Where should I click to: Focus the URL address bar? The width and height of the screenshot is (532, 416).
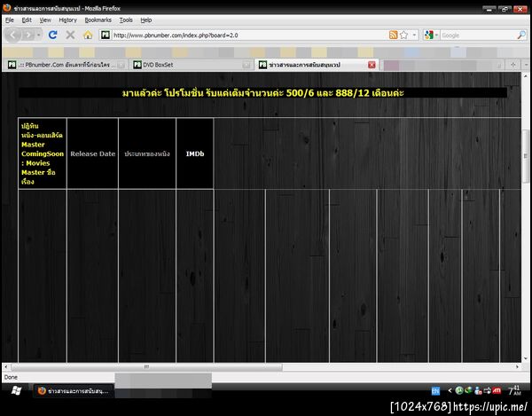click(249, 35)
